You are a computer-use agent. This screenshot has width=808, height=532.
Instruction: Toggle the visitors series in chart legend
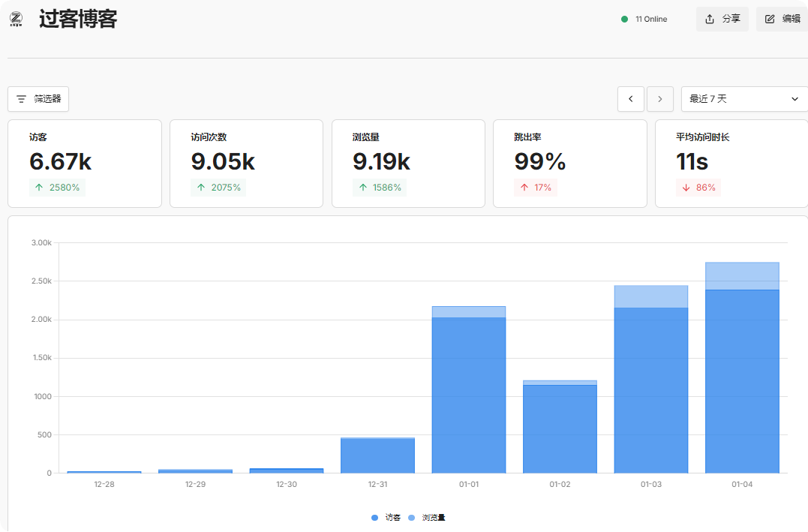tap(386, 518)
